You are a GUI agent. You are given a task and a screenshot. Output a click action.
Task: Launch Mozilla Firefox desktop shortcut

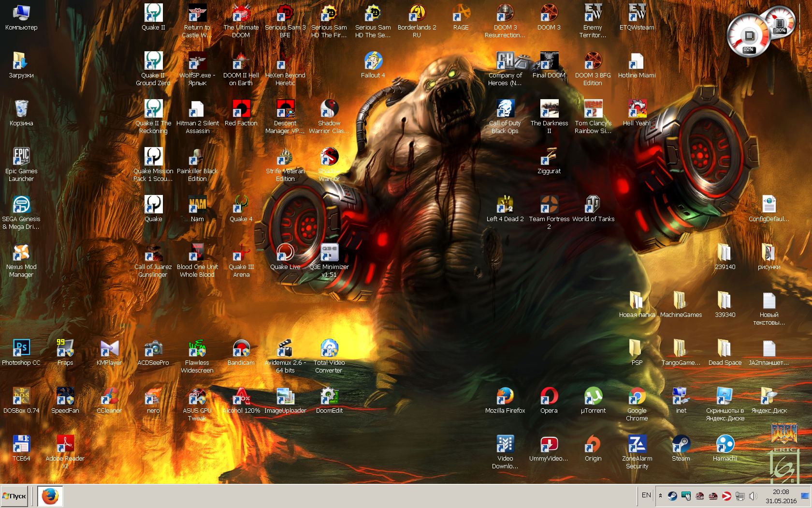coord(505,400)
